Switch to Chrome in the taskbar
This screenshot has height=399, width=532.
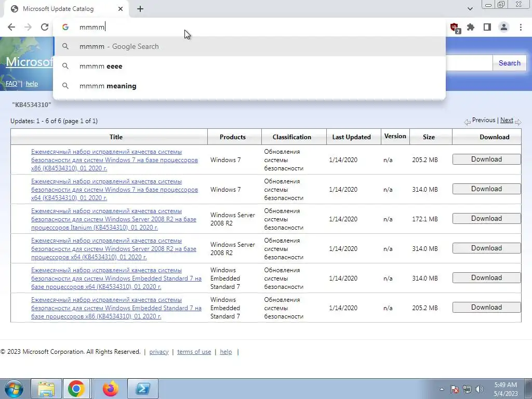[x=76, y=389]
